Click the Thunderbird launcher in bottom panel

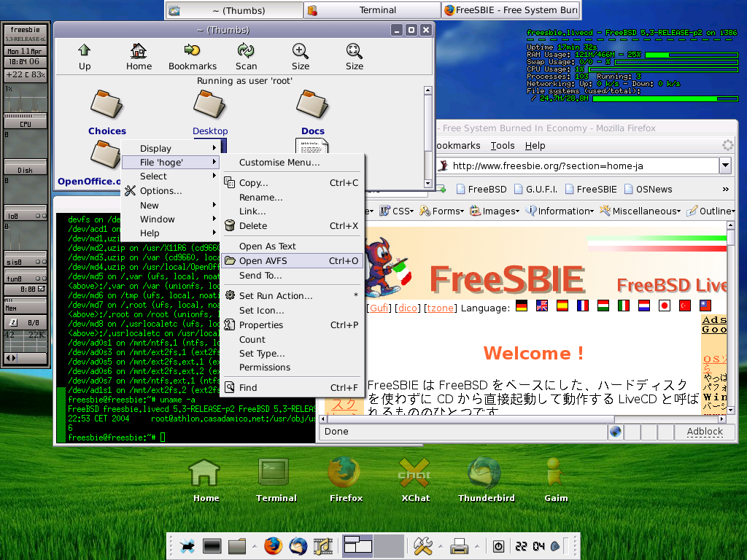pos(298,545)
